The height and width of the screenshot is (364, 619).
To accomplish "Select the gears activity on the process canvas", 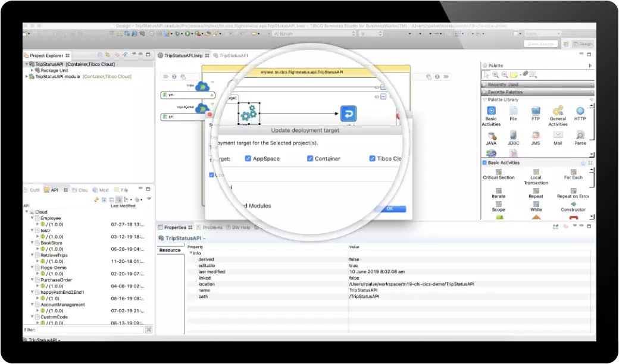I will [x=249, y=114].
